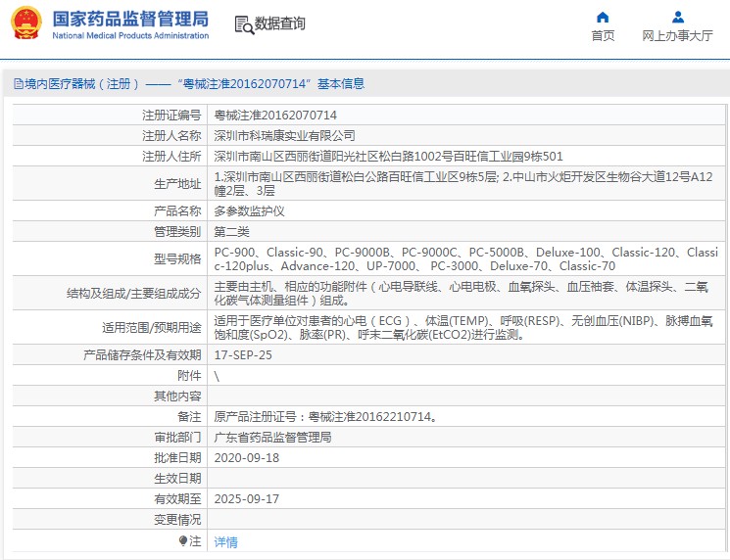Click the small icon beside 注 label
The height and width of the screenshot is (560, 730).
click(182, 540)
